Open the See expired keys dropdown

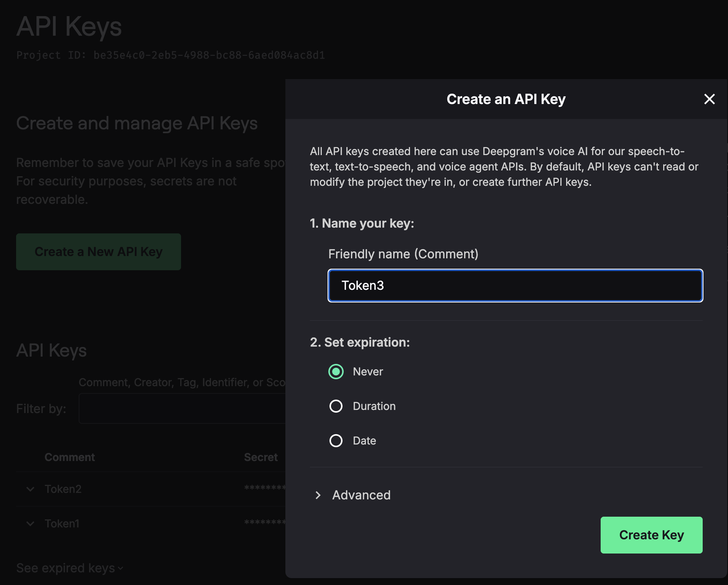tap(69, 568)
